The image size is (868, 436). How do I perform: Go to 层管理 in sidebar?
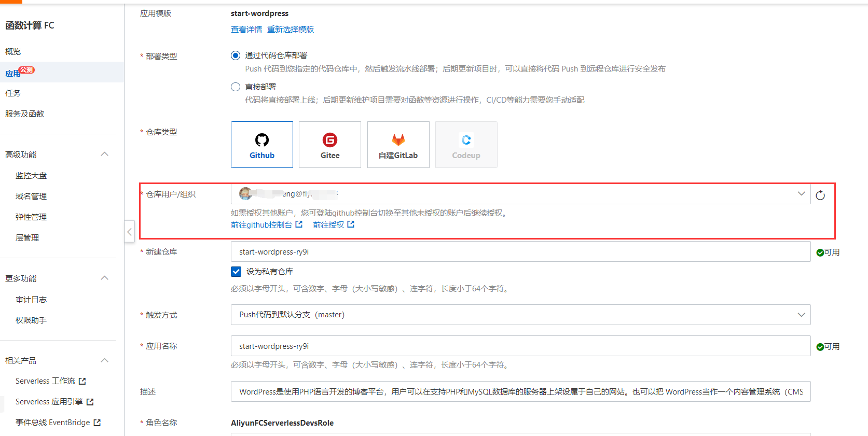pyautogui.click(x=27, y=238)
